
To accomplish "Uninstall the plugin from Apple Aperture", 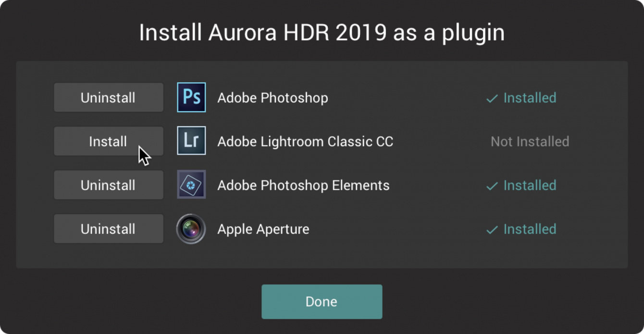I will [108, 229].
